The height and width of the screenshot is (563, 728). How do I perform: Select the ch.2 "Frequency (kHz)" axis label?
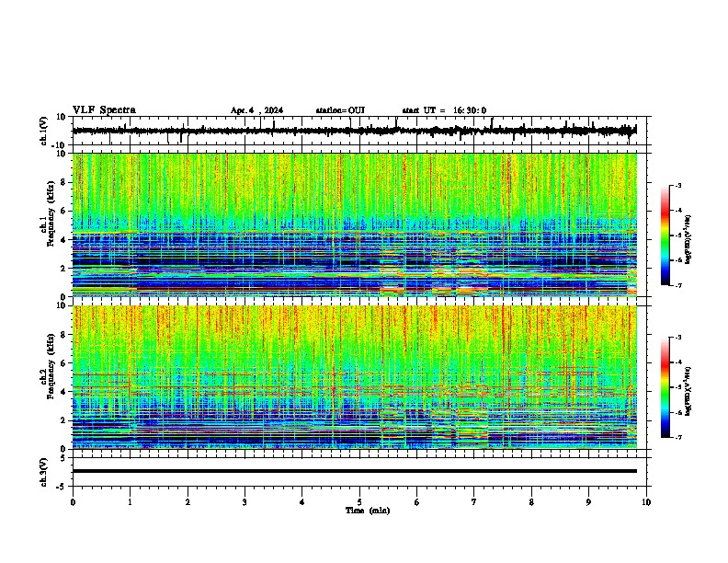tap(51, 366)
